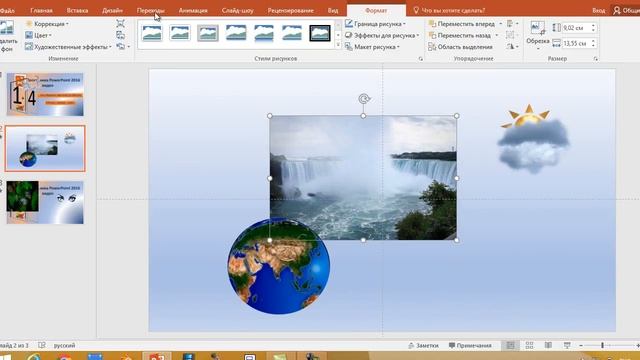Switch to the Вид tab
The image size is (640, 360).
click(333, 11)
